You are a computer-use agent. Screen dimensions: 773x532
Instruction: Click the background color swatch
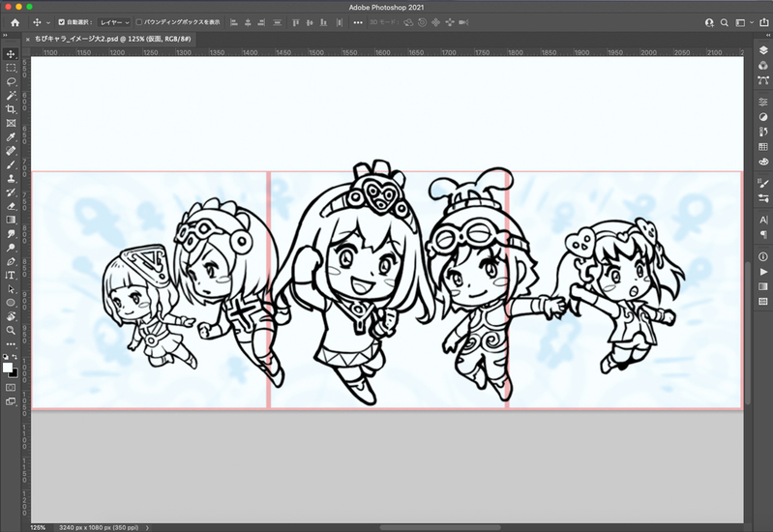click(15, 373)
